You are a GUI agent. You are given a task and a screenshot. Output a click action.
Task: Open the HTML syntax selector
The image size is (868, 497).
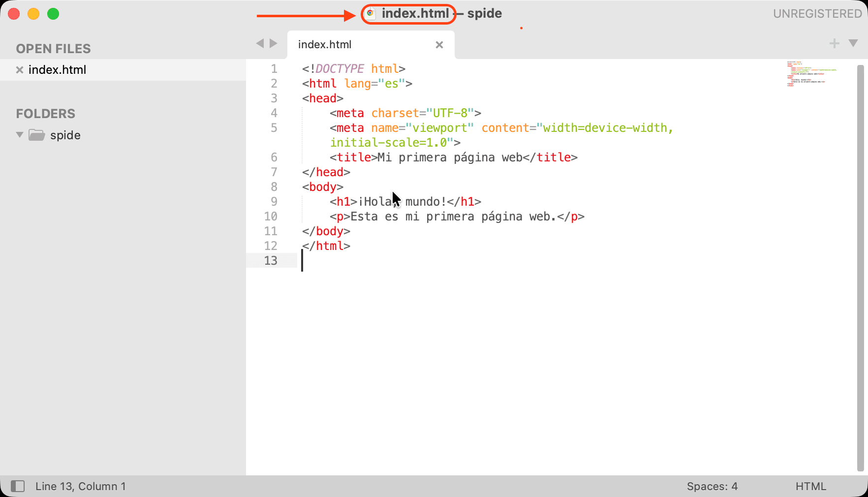point(810,486)
